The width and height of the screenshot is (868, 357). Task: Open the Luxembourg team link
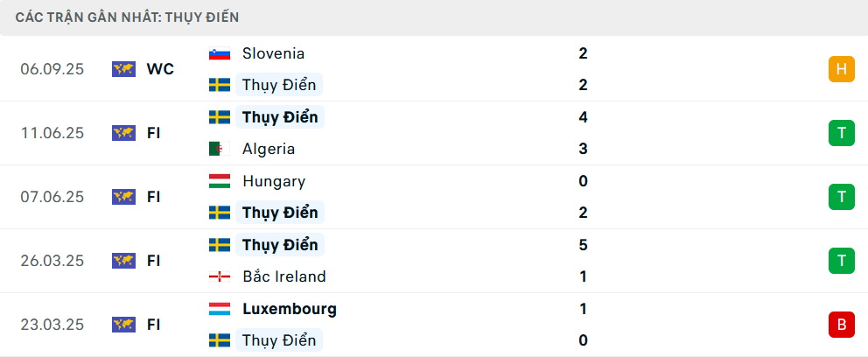[289, 309]
